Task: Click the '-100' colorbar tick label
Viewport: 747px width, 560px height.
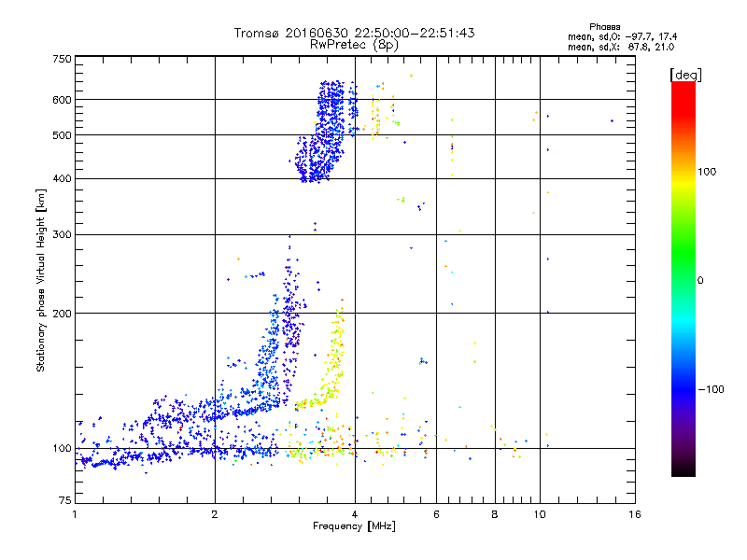Action: click(x=711, y=389)
